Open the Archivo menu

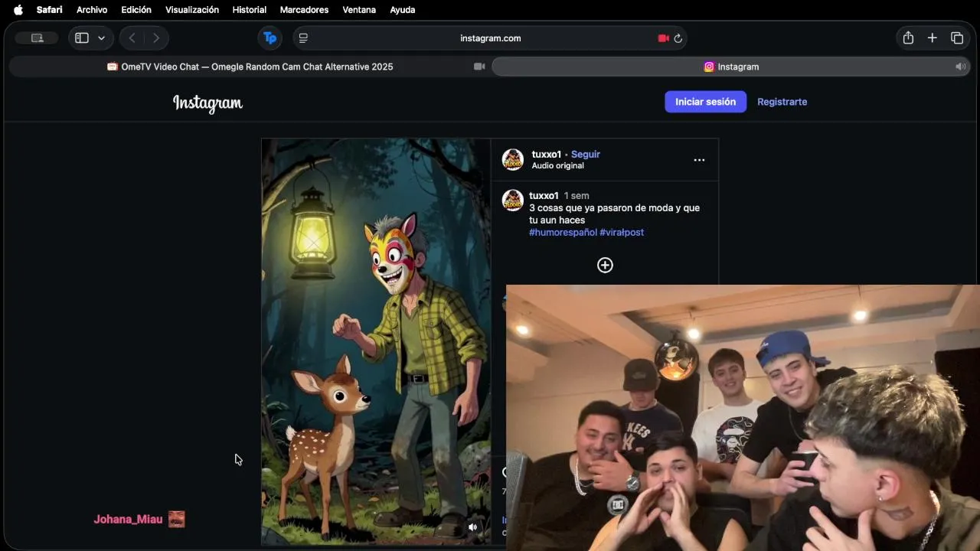92,10
